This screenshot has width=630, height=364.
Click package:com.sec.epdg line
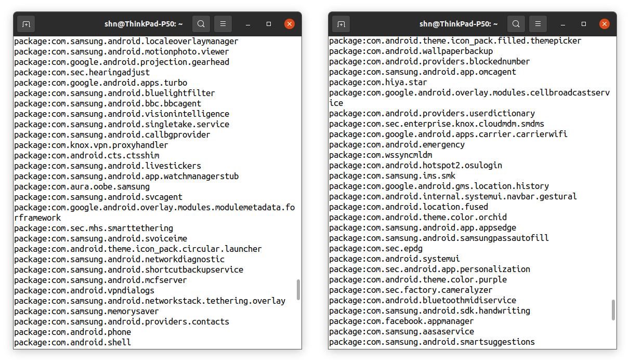tap(376, 248)
